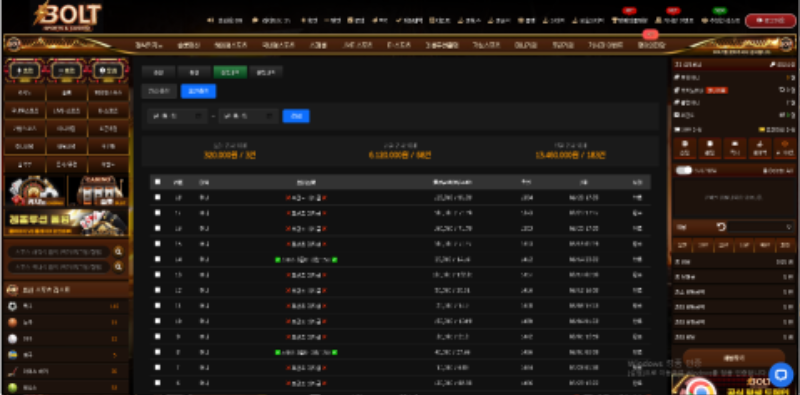Tick the select-all checkbox in the table header
Screen dimensions: 800x395
pos(158,182)
